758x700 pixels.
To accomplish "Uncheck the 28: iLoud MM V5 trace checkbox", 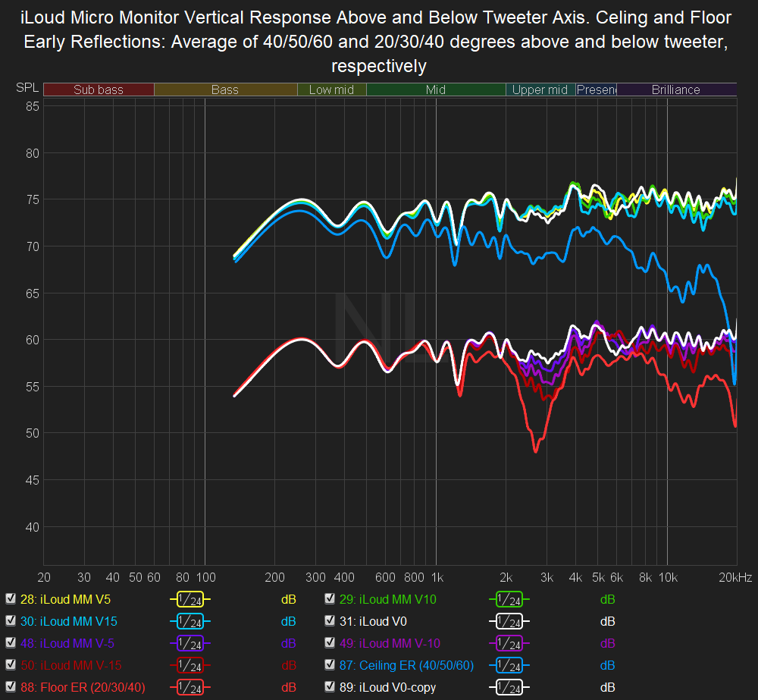I will [11, 599].
